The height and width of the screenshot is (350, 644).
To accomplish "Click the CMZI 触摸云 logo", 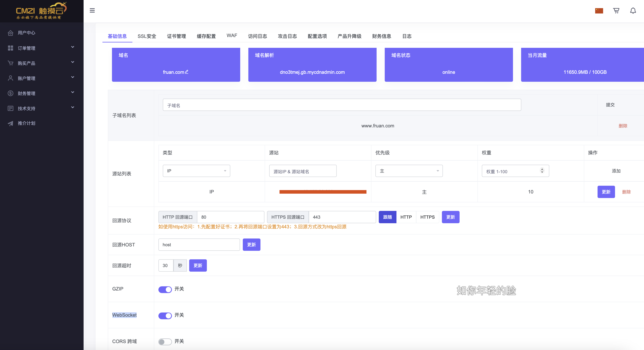I will 41,11.
